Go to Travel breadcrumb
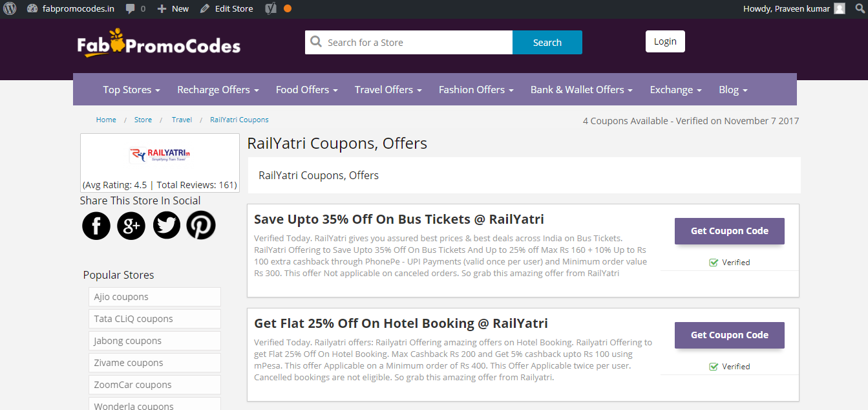The width and height of the screenshot is (868, 410). (x=182, y=120)
